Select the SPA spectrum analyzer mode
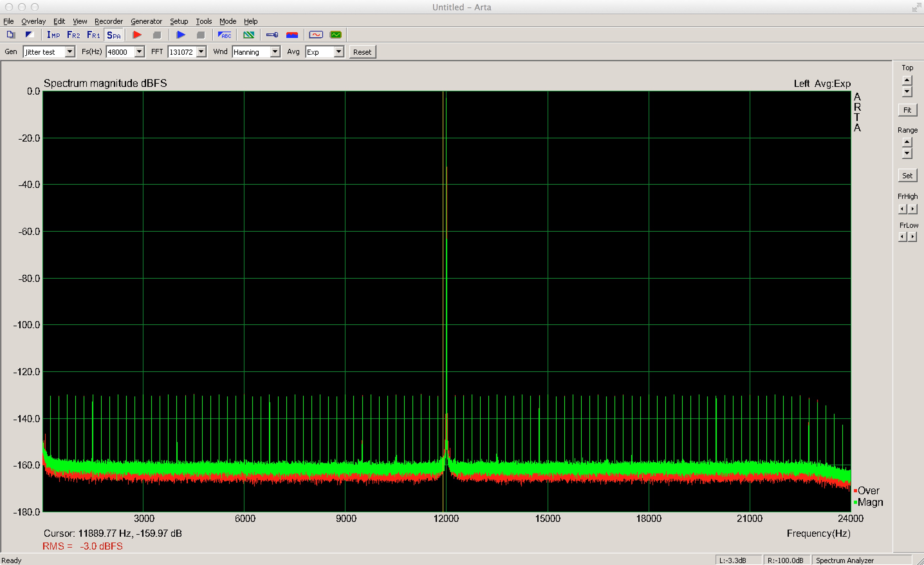The width and height of the screenshot is (924, 565). pos(114,35)
